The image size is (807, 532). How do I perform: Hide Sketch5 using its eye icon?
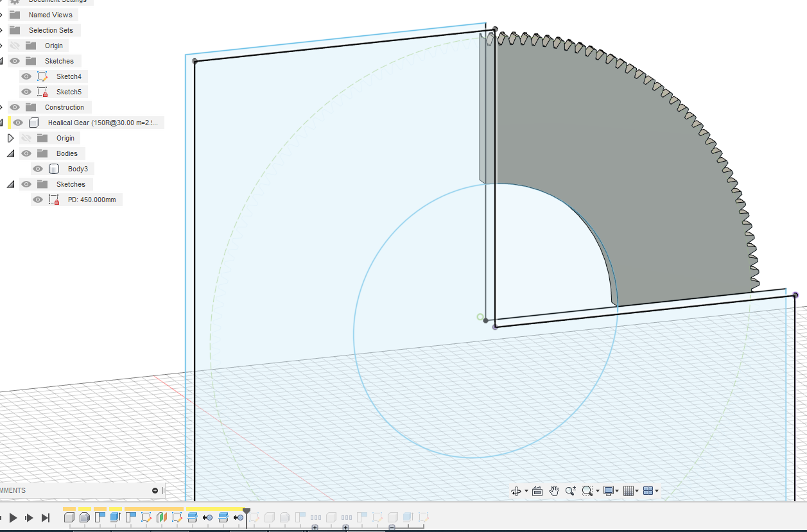[26, 92]
